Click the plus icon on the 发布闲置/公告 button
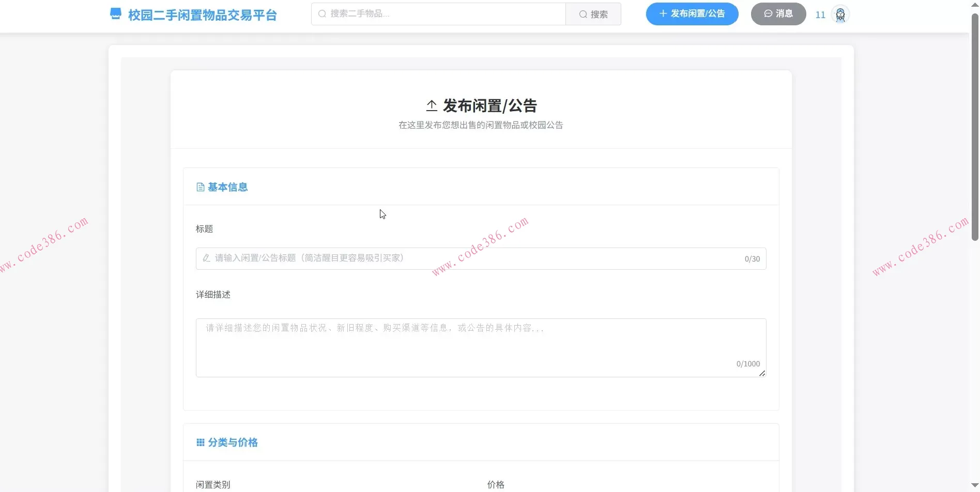This screenshot has height=492, width=980. click(x=663, y=14)
